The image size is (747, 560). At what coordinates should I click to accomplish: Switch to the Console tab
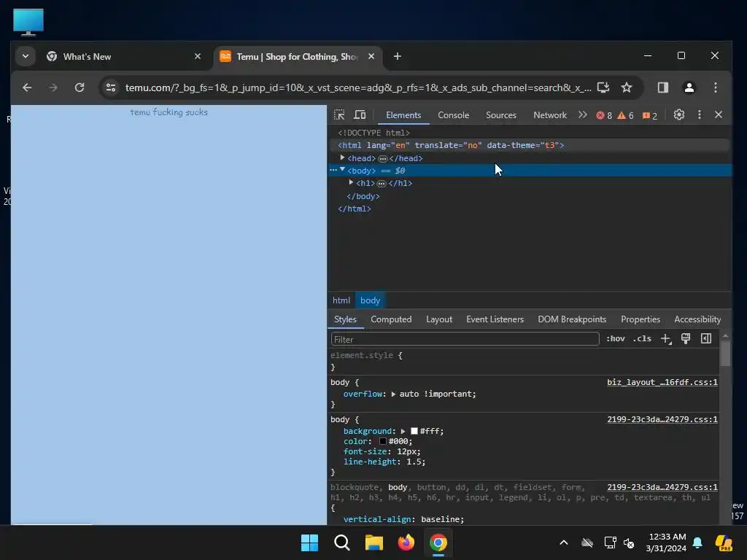tap(453, 115)
